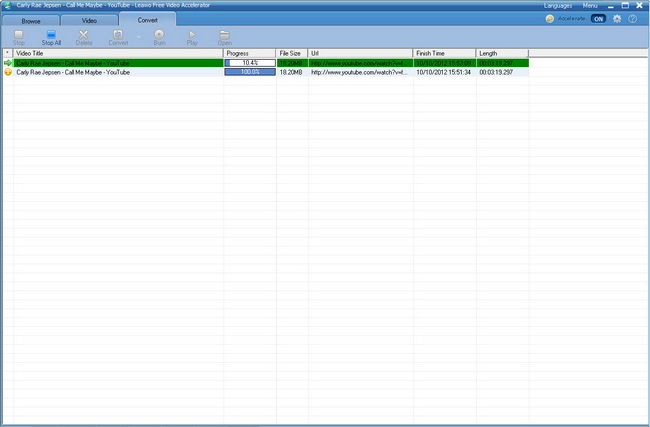Click the asterisk column header
This screenshot has height=427, width=650.
click(x=7, y=53)
